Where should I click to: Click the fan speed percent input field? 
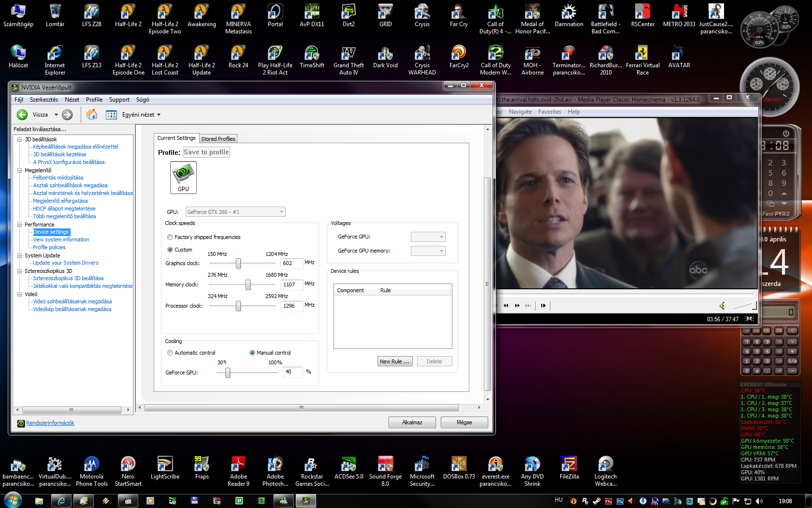click(x=293, y=372)
